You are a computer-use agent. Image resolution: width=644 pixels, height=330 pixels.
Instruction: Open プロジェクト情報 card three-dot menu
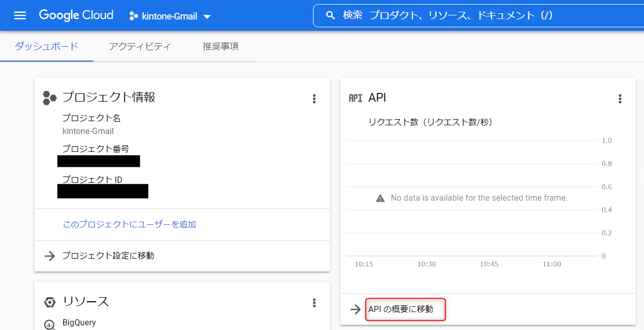(x=314, y=99)
